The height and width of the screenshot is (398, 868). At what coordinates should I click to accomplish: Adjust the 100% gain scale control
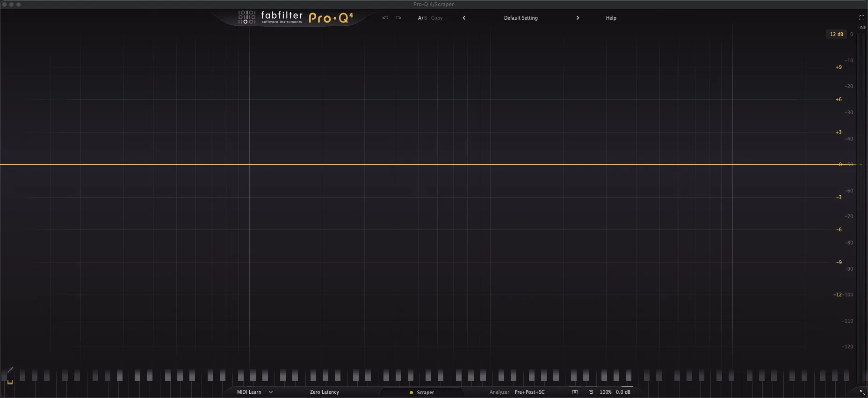point(605,392)
